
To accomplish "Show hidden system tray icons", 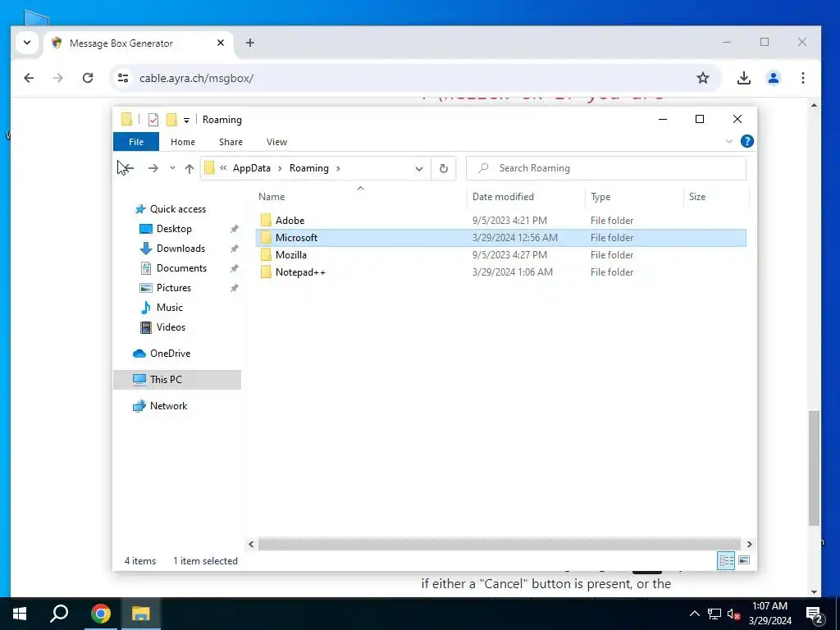I will (x=694, y=614).
